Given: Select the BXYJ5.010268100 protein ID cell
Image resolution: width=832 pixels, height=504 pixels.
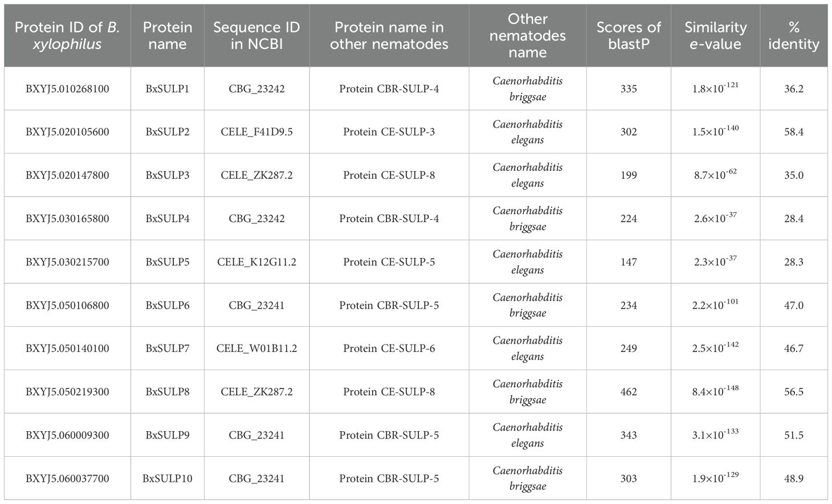Looking at the screenshot, I should pos(67,89).
